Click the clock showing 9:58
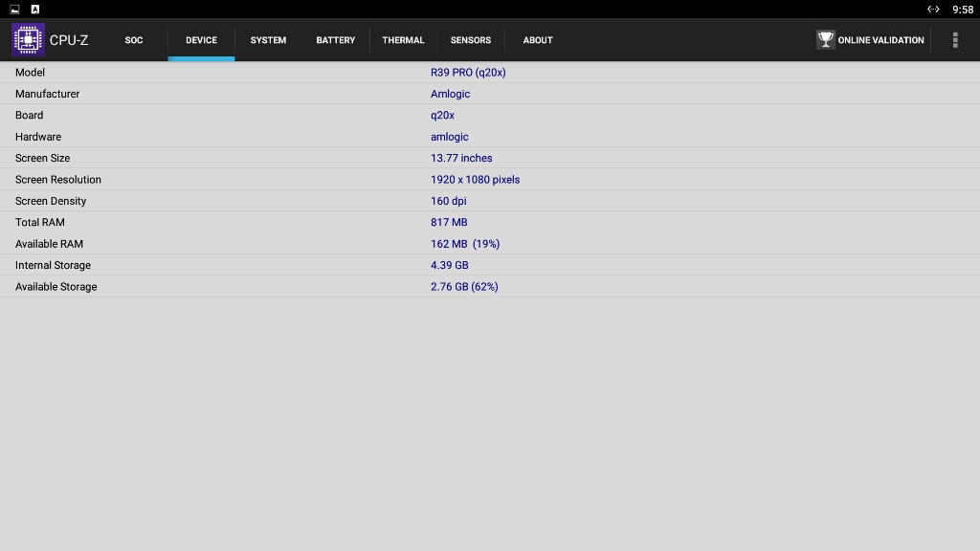Viewport: 980px width, 551px height. click(x=963, y=10)
